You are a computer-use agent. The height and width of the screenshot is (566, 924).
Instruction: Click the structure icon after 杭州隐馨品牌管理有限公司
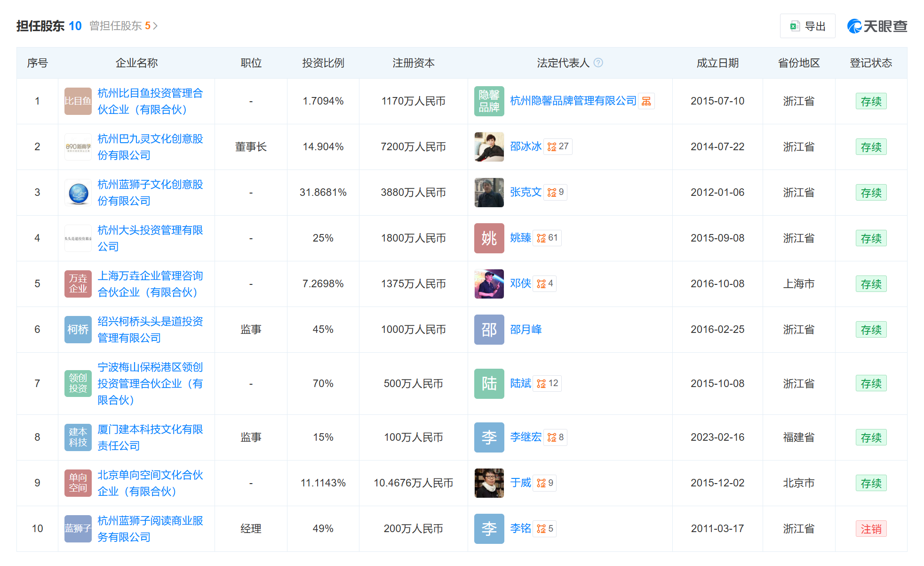pyautogui.click(x=646, y=101)
